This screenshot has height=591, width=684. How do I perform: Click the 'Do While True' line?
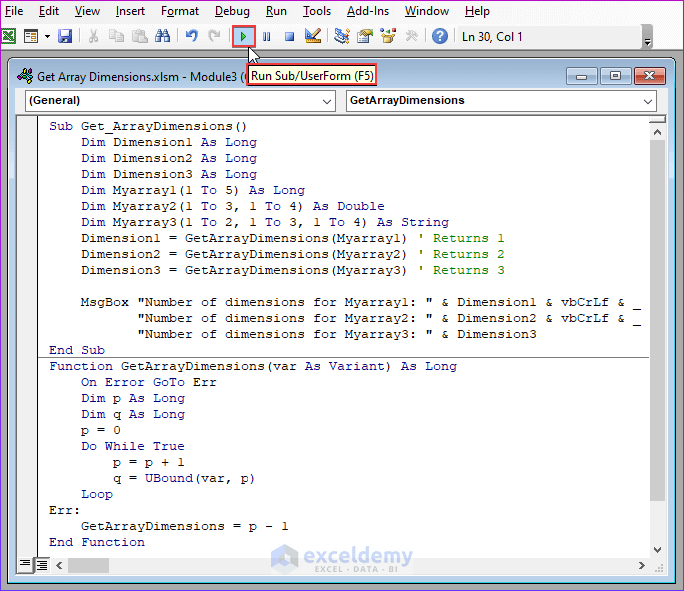tap(133, 447)
